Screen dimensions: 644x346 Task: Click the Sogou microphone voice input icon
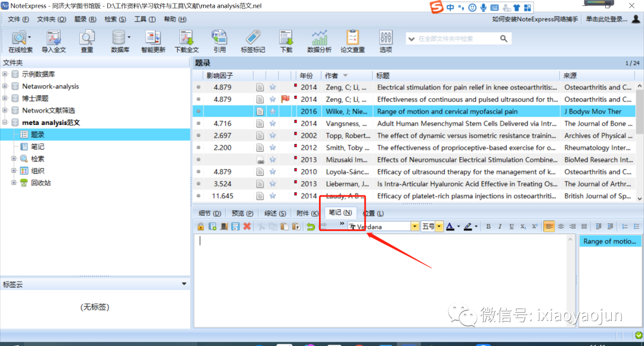(484, 7)
